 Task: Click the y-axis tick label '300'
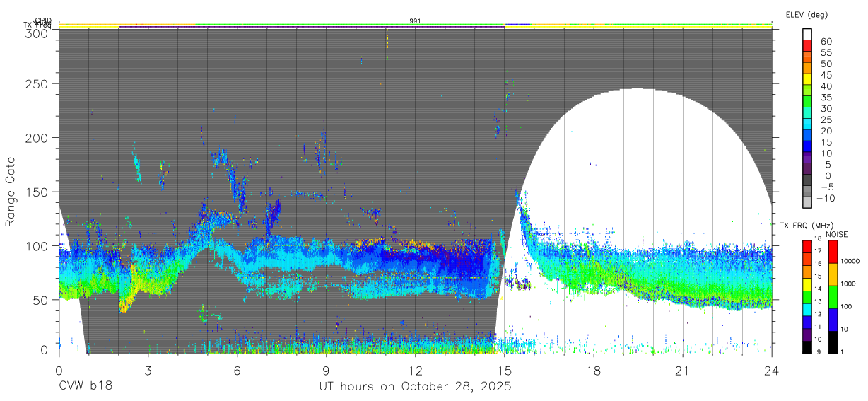pos(37,33)
